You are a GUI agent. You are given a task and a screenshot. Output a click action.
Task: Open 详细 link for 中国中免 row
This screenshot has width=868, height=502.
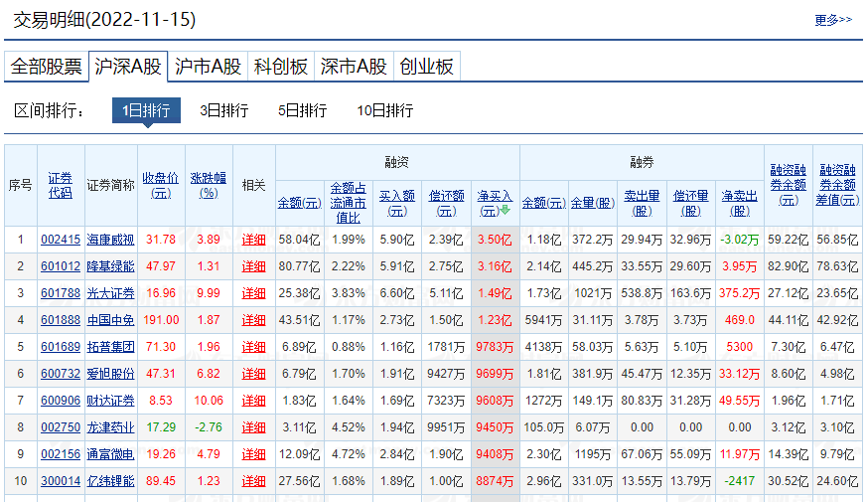click(x=253, y=320)
